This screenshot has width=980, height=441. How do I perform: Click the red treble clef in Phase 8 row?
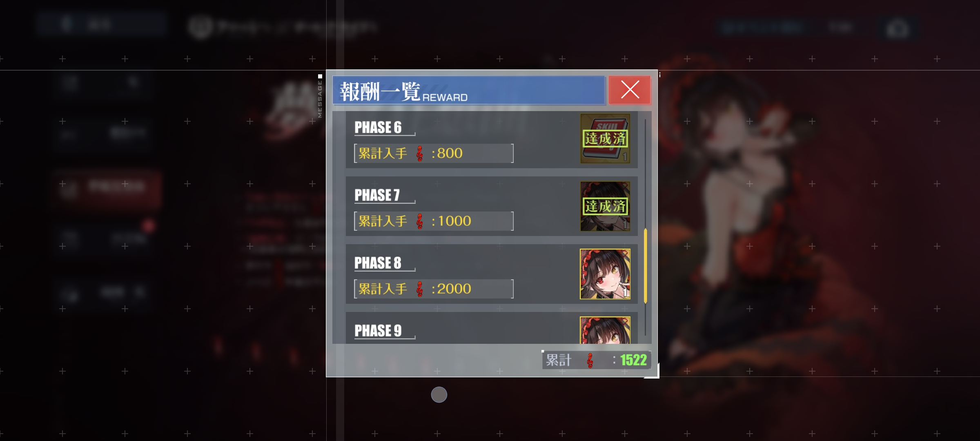[419, 289]
